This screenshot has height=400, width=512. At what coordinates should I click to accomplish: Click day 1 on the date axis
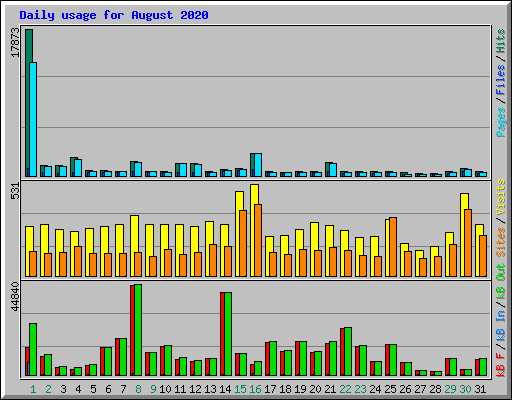tap(33, 389)
